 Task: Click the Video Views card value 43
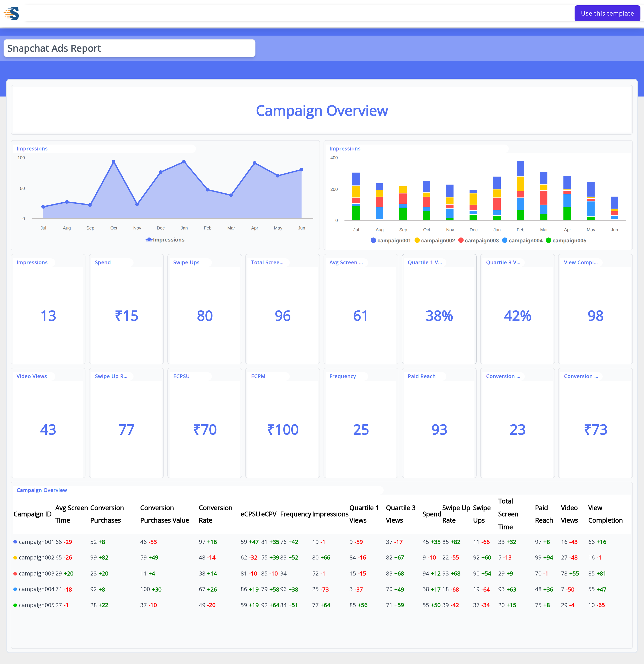[48, 430]
